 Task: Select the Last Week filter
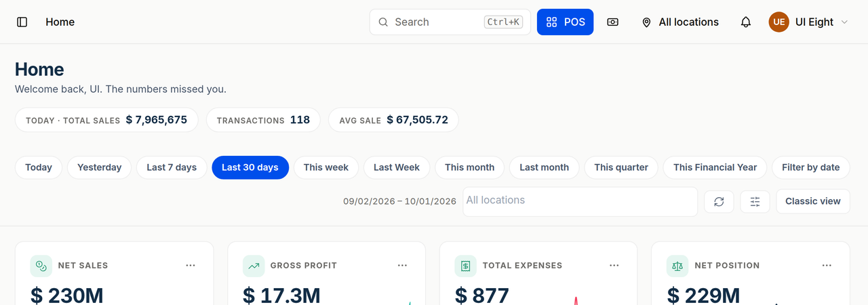pyautogui.click(x=397, y=167)
